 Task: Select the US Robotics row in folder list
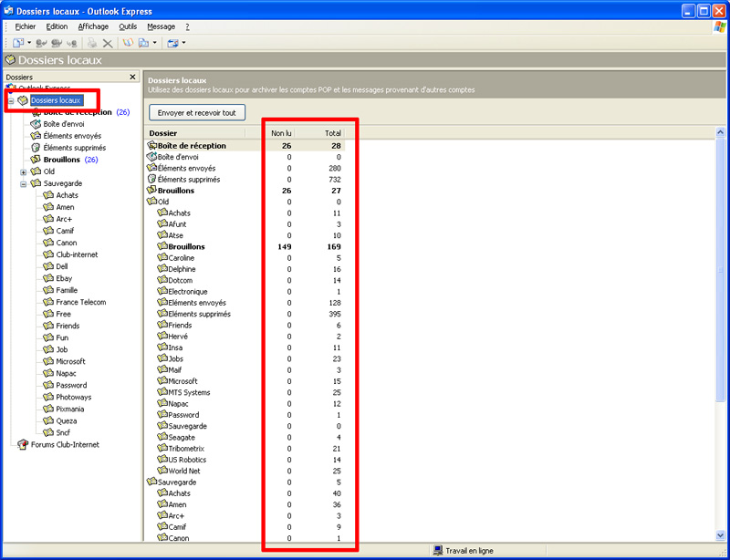click(245, 460)
